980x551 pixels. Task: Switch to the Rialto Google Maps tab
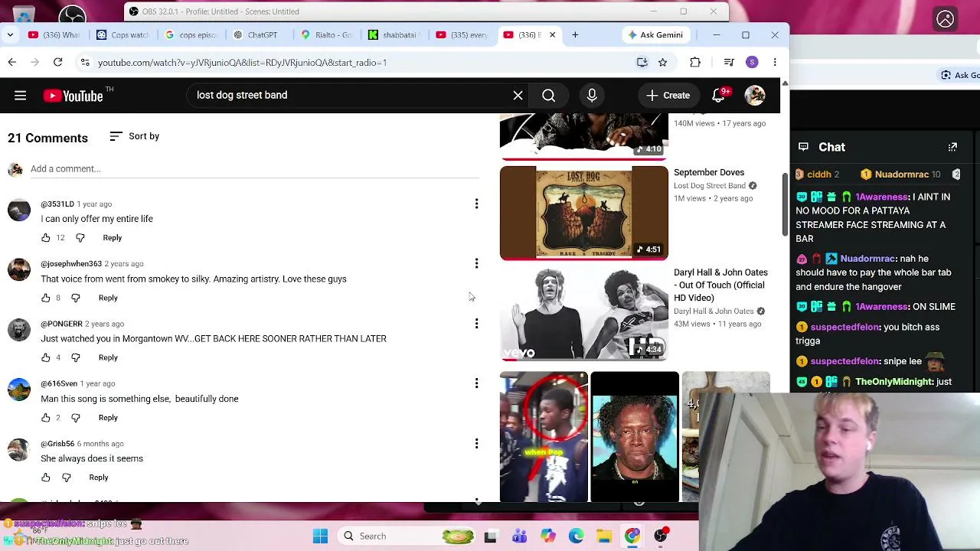tap(328, 35)
